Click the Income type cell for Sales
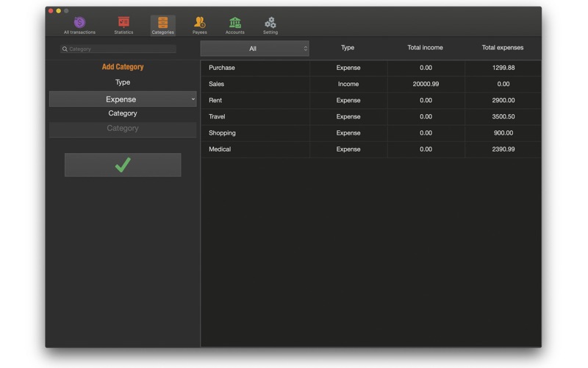The width and height of the screenshot is (588, 368). (348, 84)
